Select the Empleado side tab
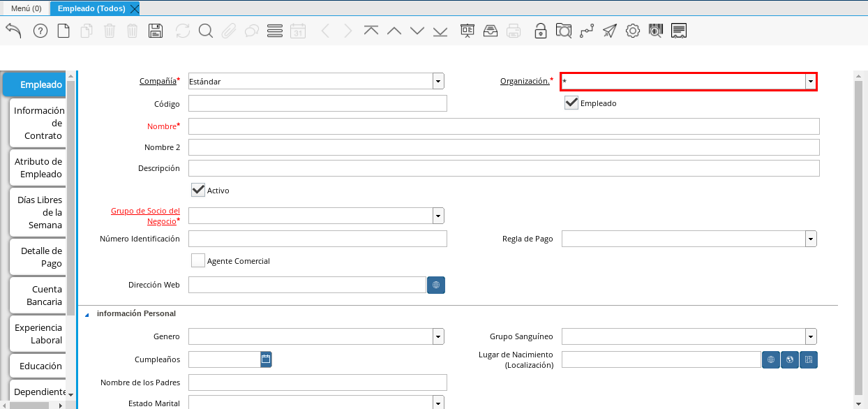This screenshot has width=868, height=409. coord(35,84)
